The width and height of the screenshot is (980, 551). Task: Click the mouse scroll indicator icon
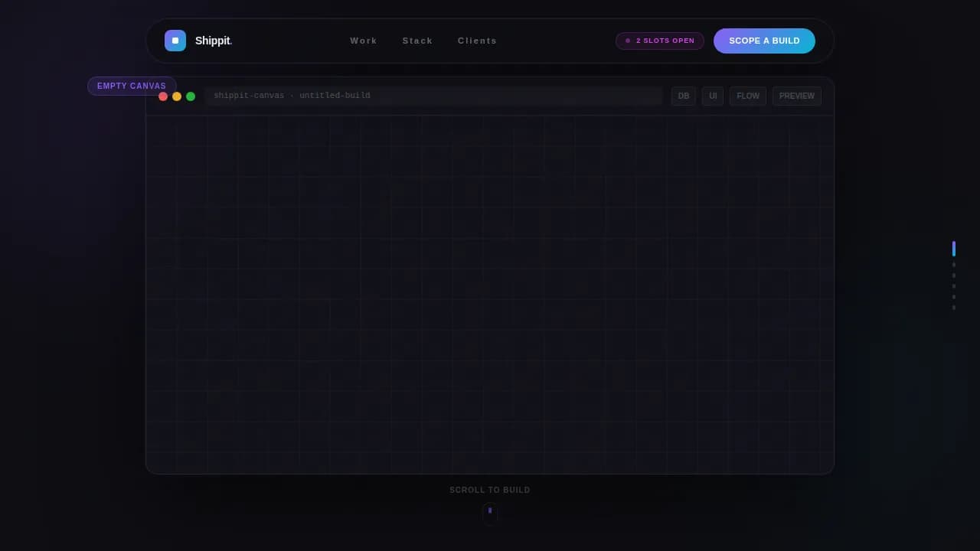point(490,514)
